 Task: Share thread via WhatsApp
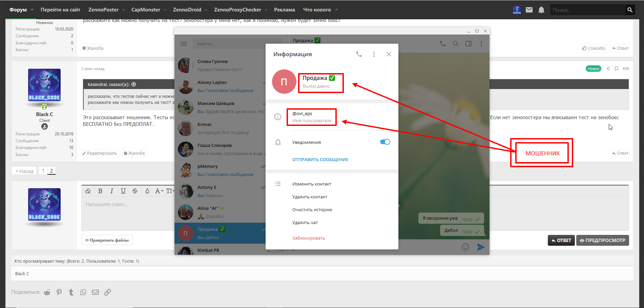(83, 292)
